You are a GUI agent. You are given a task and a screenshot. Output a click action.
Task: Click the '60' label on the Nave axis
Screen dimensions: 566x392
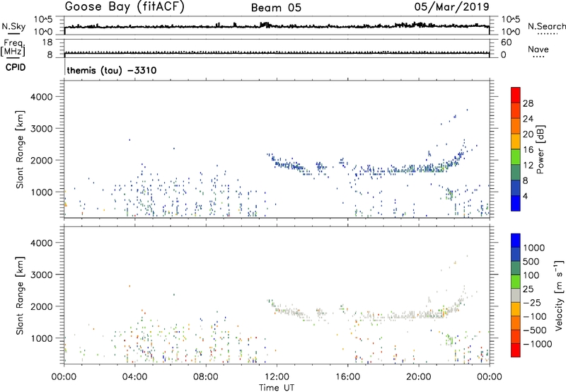coord(506,42)
